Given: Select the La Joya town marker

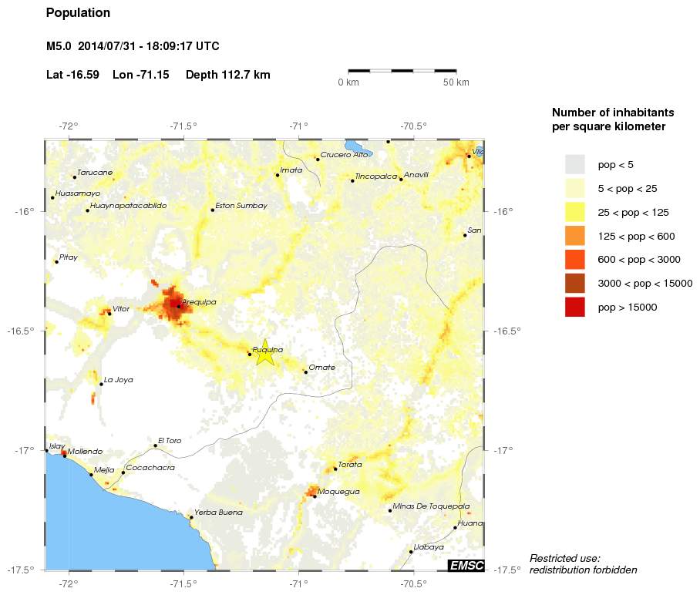Looking at the screenshot, I should (101, 384).
